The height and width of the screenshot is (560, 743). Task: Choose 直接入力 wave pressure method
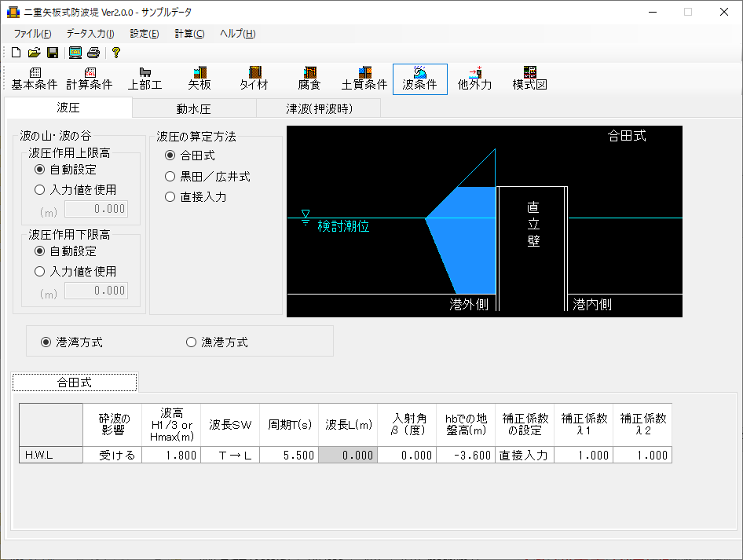pyautogui.click(x=196, y=197)
